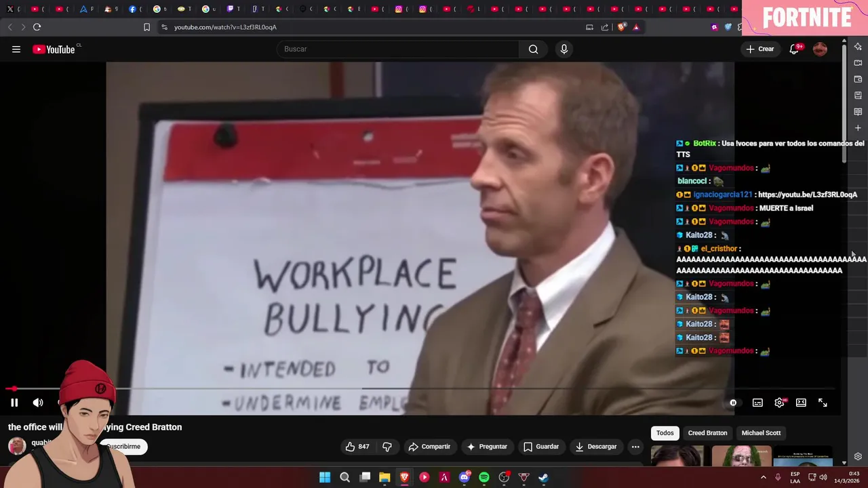
Task: Seek on the video progress bar
Action: [x=420, y=389]
